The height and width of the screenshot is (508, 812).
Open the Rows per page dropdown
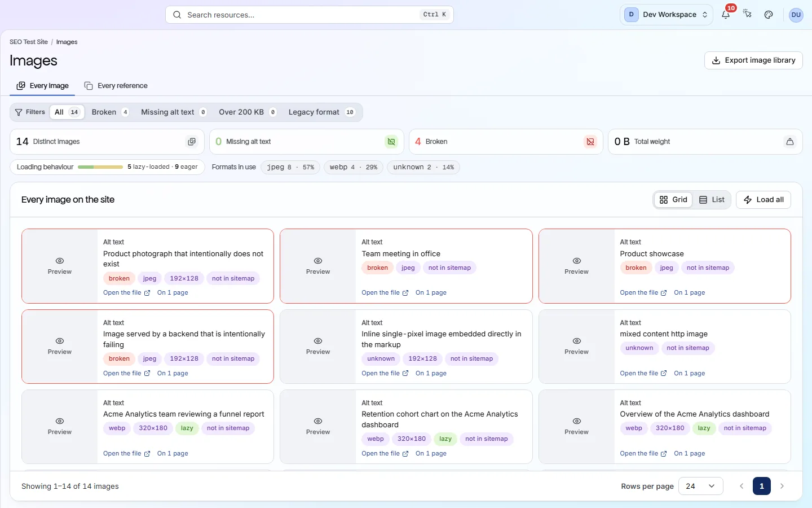point(701,486)
